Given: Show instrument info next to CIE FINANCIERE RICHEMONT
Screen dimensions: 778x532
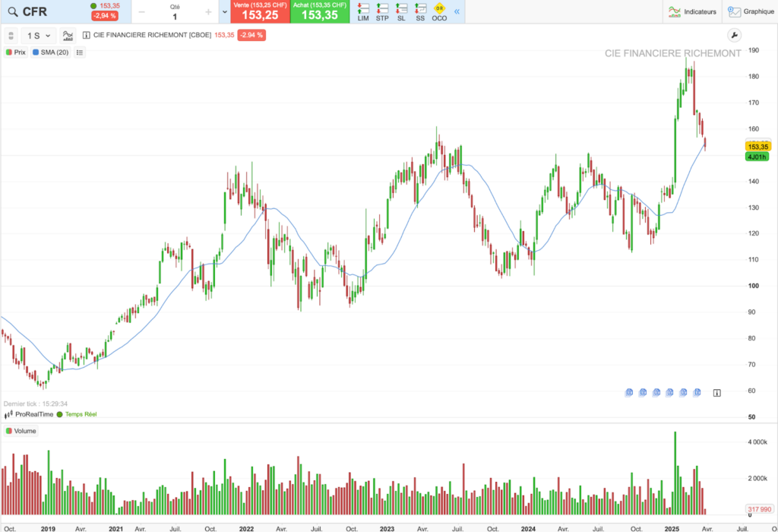Looking at the screenshot, I should 87,35.
